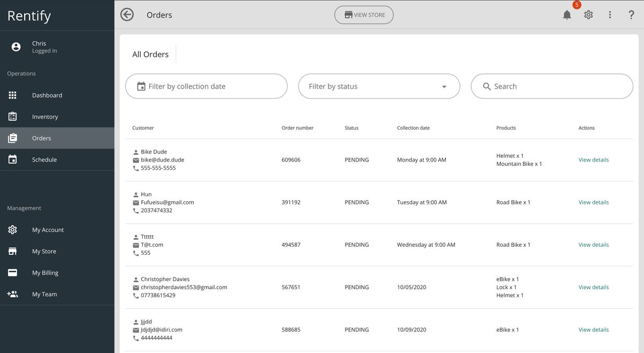This screenshot has height=353, width=644.
Task: Click the Chris logged-in profile avatar
Action: pyautogui.click(x=15, y=46)
